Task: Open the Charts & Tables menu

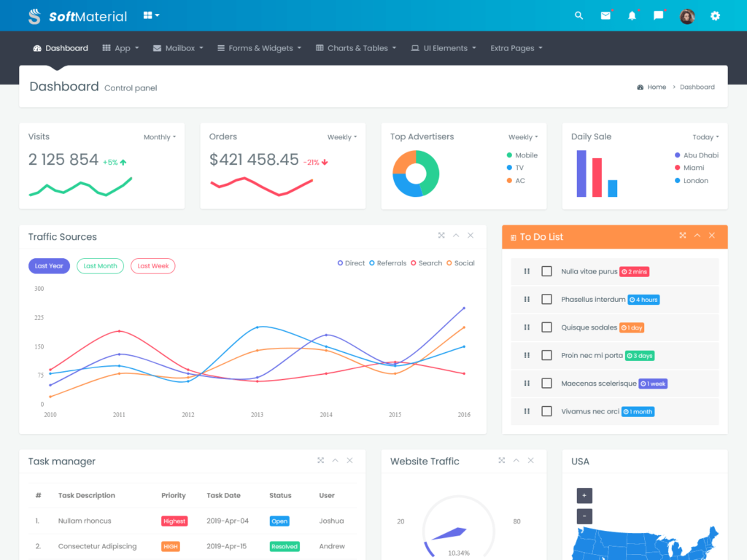Action: coord(355,47)
